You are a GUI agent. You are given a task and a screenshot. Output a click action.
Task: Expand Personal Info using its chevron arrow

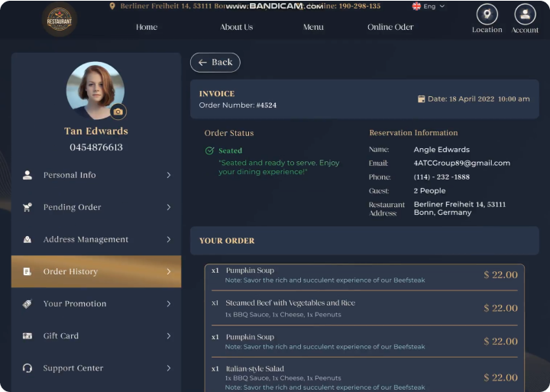point(168,175)
